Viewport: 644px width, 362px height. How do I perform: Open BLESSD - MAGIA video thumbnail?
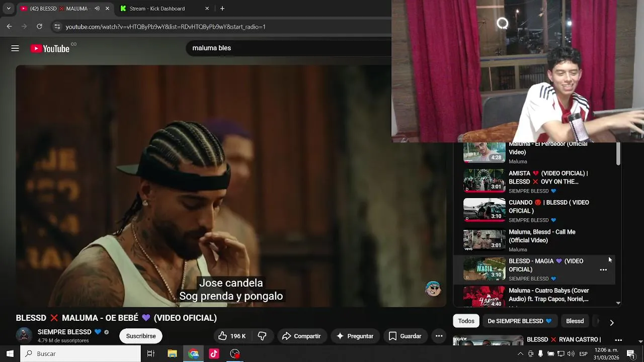point(484,268)
